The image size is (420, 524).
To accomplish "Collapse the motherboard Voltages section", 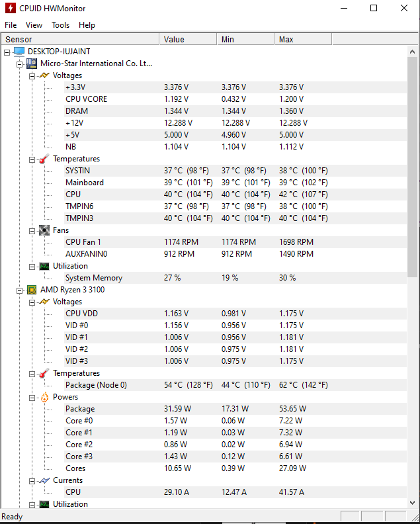I will [x=32, y=76].
